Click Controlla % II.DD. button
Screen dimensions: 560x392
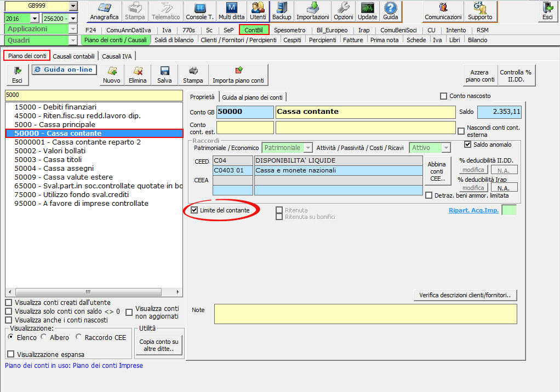click(516, 76)
